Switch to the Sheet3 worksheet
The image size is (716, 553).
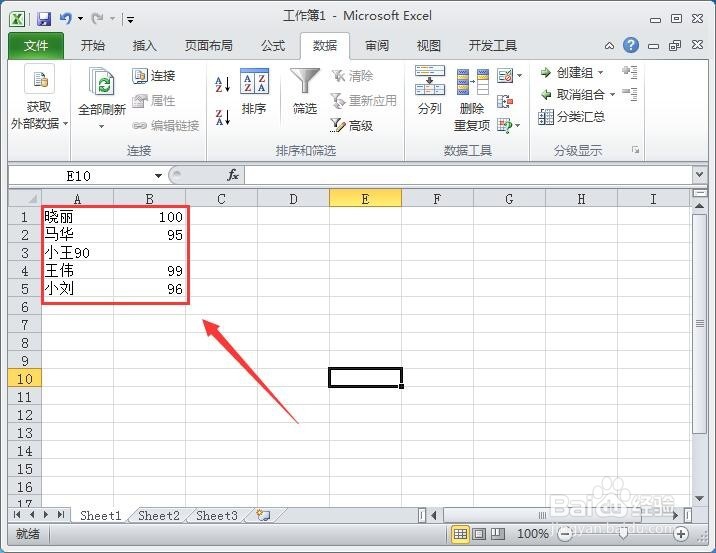(x=216, y=516)
